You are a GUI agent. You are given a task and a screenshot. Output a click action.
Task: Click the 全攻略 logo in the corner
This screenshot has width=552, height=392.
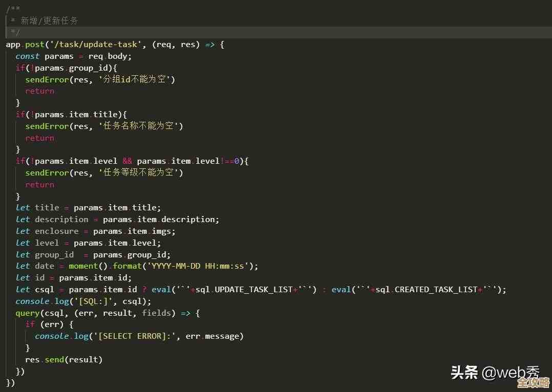click(533, 383)
